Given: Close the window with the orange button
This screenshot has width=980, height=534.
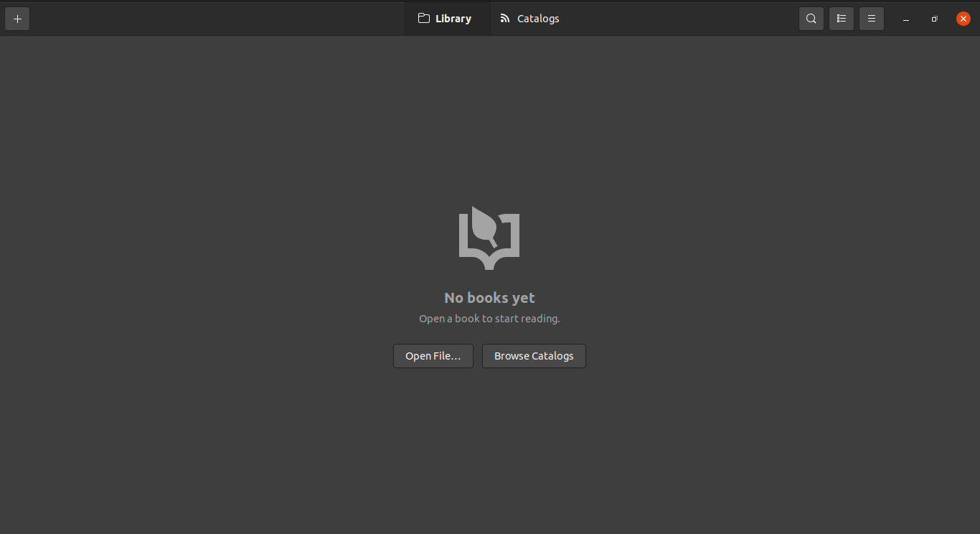Looking at the screenshot, I should (963, 19).
